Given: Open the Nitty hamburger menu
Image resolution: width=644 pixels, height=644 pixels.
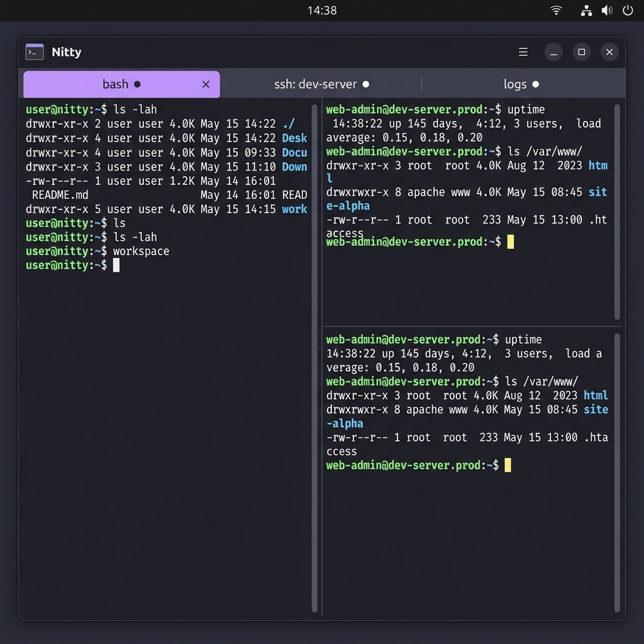Looking at the screenshot, I should [523, 52].
